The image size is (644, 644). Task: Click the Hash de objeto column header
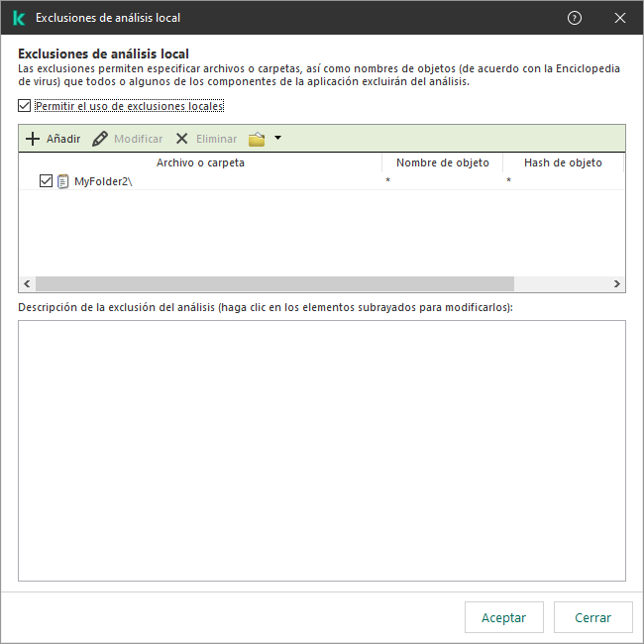(x=563, y=162)
